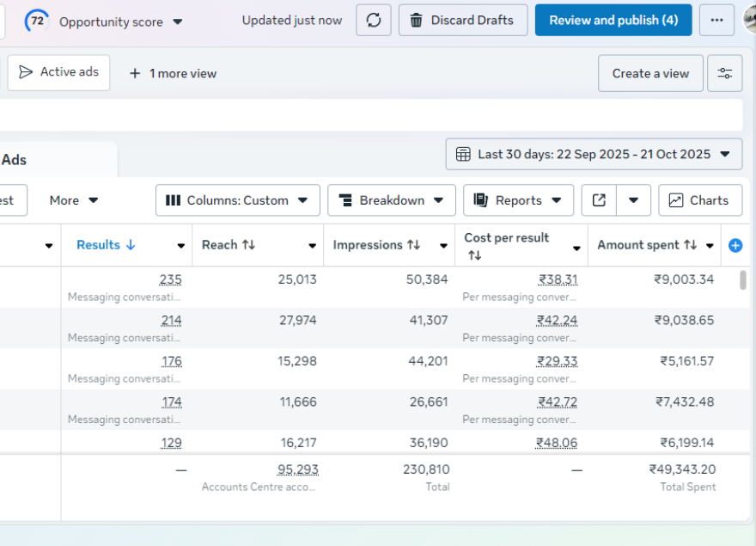Click the 235 results value link
Viewport: 756px width, 546px height.
coord(170,279)
